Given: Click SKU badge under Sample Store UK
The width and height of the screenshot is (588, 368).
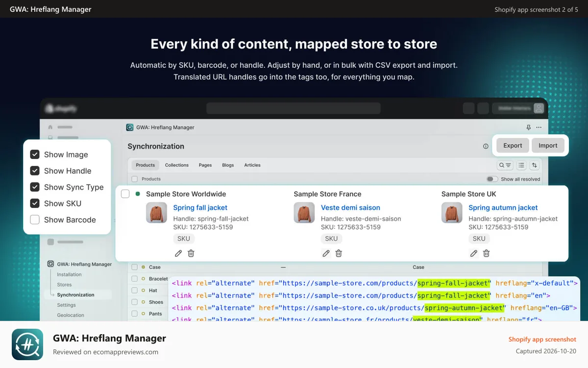Looking at the screenshot, I should tap(479, 238).
